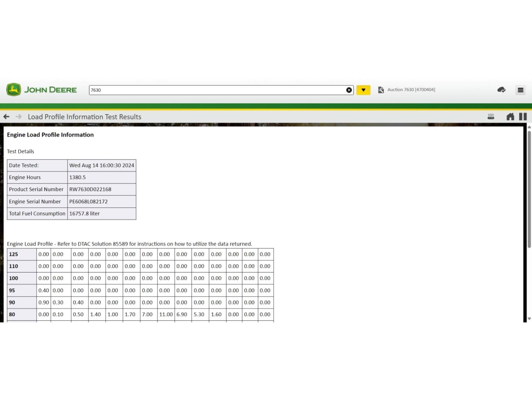Click the Engine Serial Number PE6068L082172 cell

coord(89,201)
